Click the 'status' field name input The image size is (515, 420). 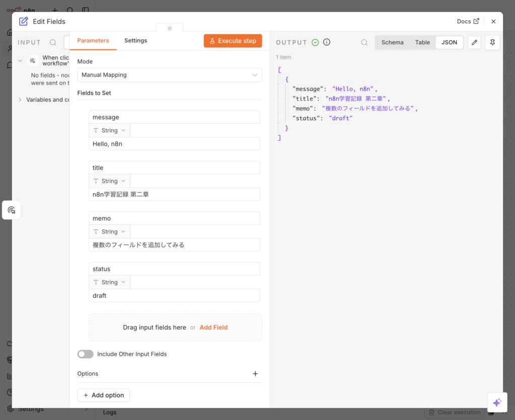175,269
